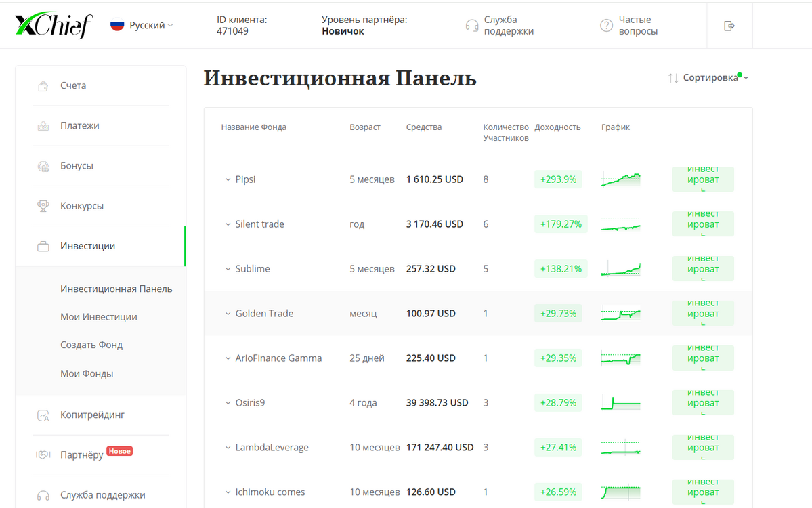Open Создать Фонд submenu item
The image size is (812, 508).
(91, 345)
